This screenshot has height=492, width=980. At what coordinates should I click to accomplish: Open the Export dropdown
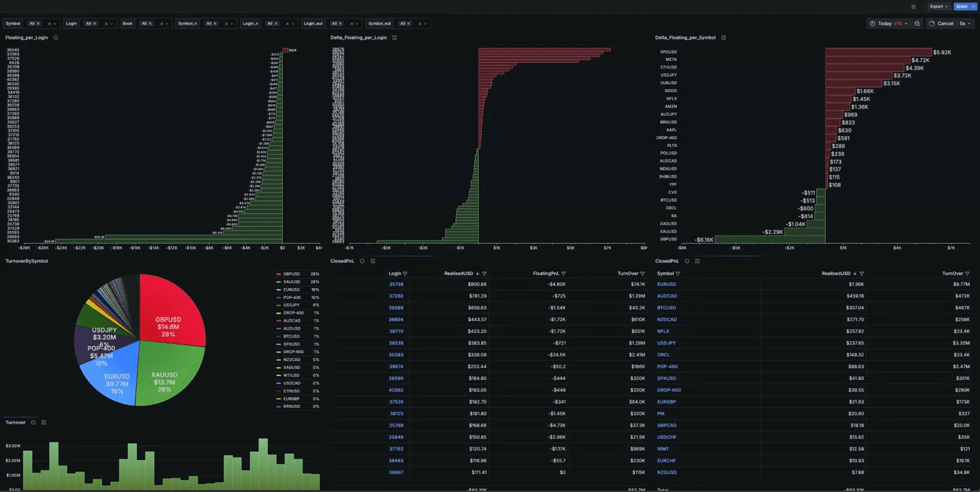[x=939, y=6]
